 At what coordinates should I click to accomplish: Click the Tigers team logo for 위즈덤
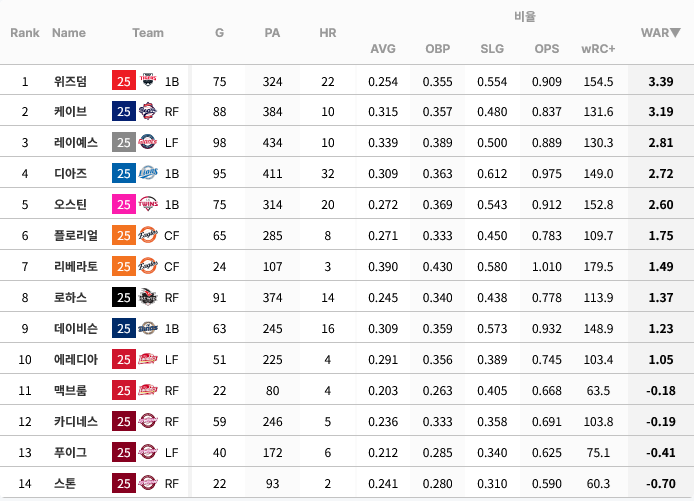[x=148, y=81]
